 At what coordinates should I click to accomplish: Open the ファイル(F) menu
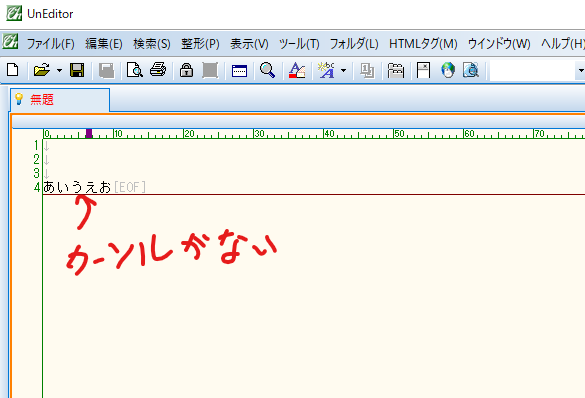[x=50, y=44]
